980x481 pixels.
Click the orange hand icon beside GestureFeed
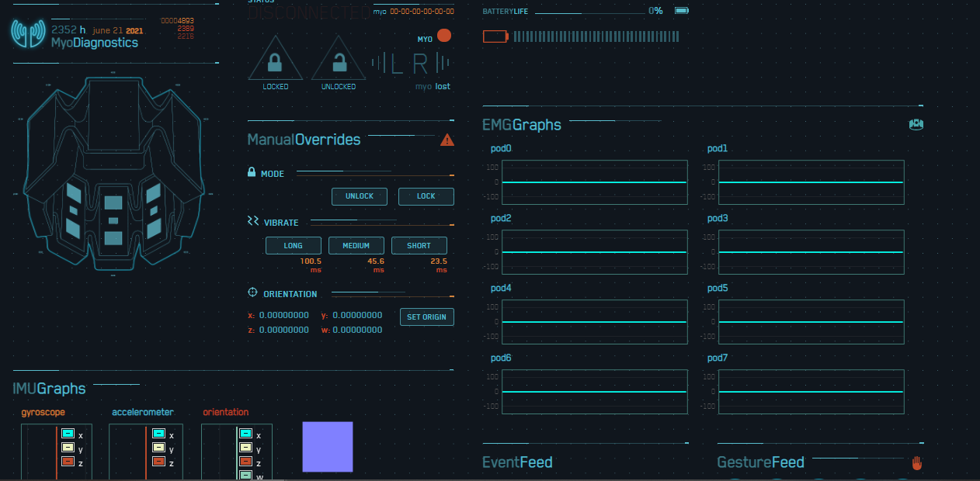click(916, 462)
